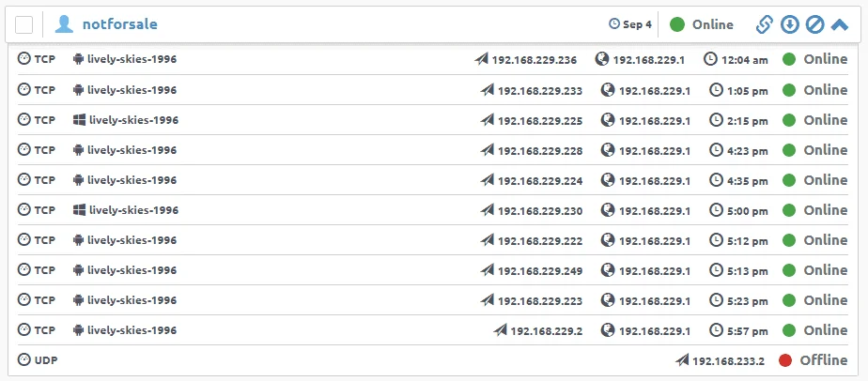Click the TCP label in the 4:23 pm row
Image resolution: width=868 pixels, height=381 pixels.
[x=45, y=150]
